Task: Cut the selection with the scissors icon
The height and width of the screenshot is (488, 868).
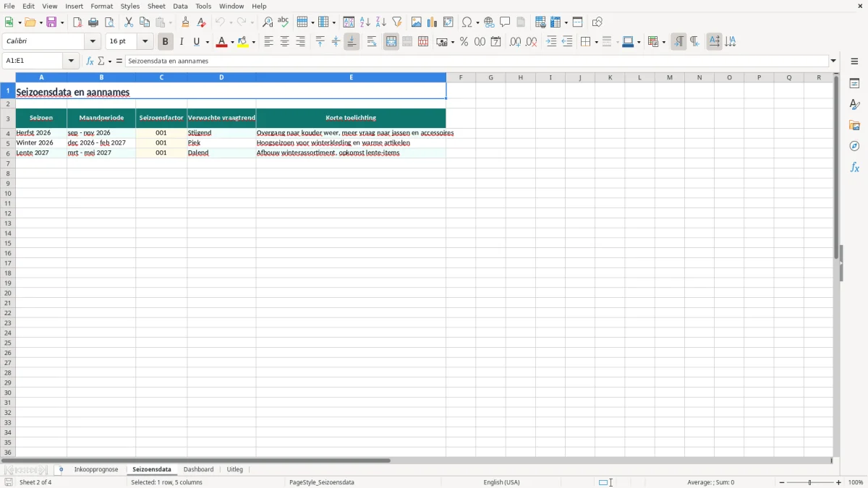Action: pyautogui.click(x=129, y=22)
